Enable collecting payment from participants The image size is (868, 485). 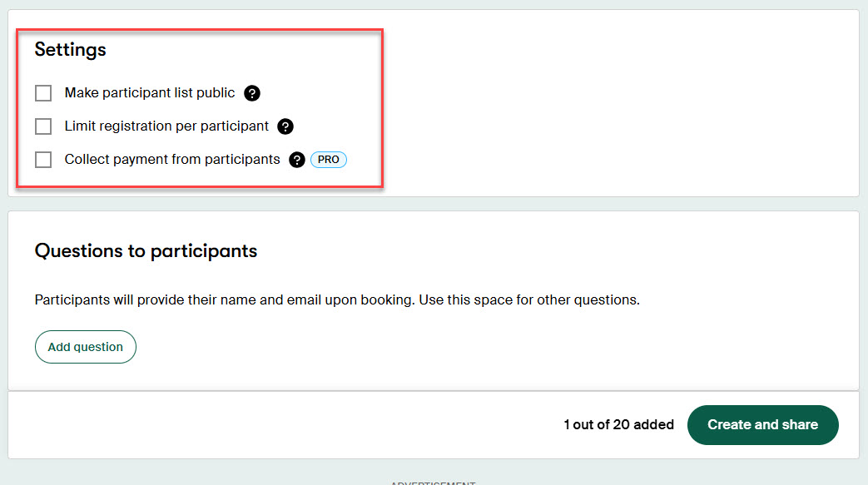(x=42, y=160)
